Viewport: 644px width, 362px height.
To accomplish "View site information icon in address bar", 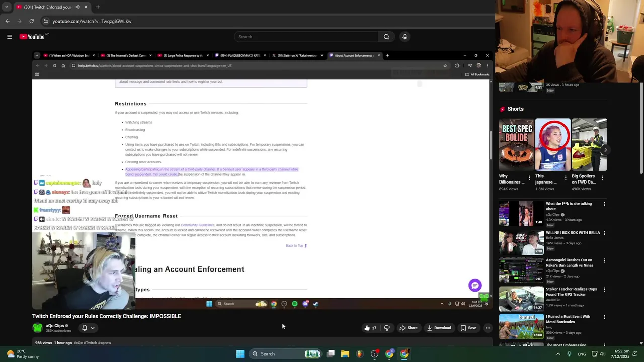I will [x=46, y=21].
